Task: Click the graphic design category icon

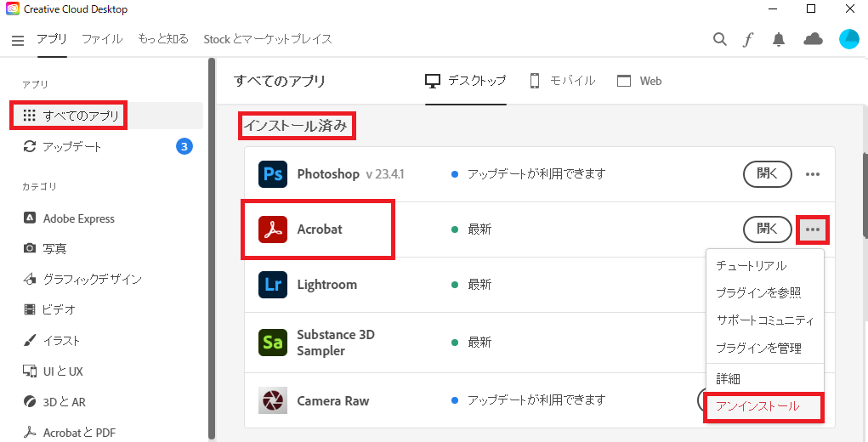Action: pos(30,279)
